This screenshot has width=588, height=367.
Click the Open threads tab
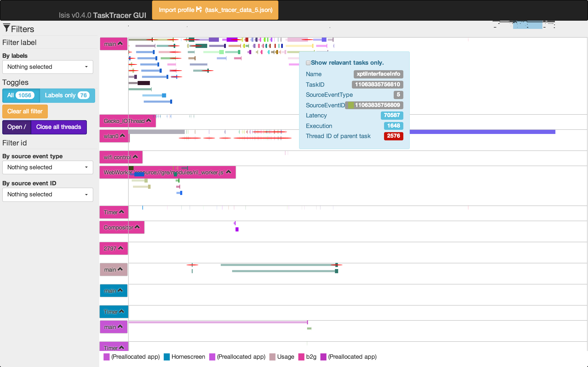click(x=17, y=127)
